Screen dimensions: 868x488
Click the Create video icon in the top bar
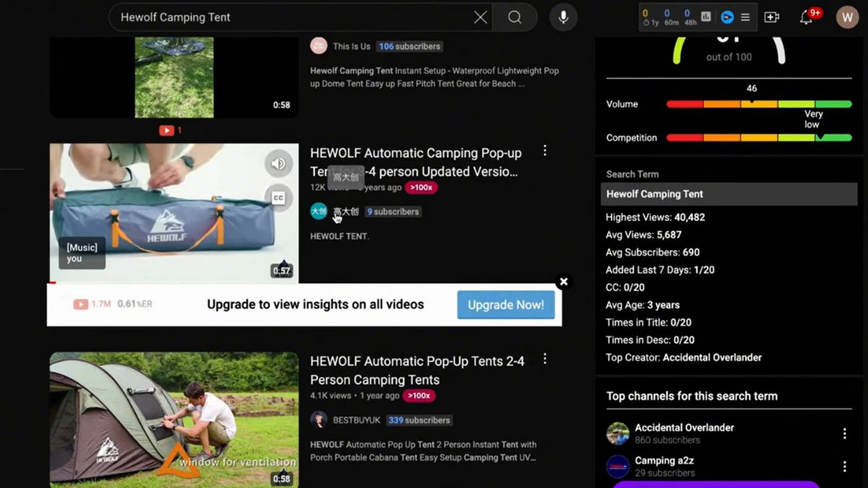click(x=773, y=17)
